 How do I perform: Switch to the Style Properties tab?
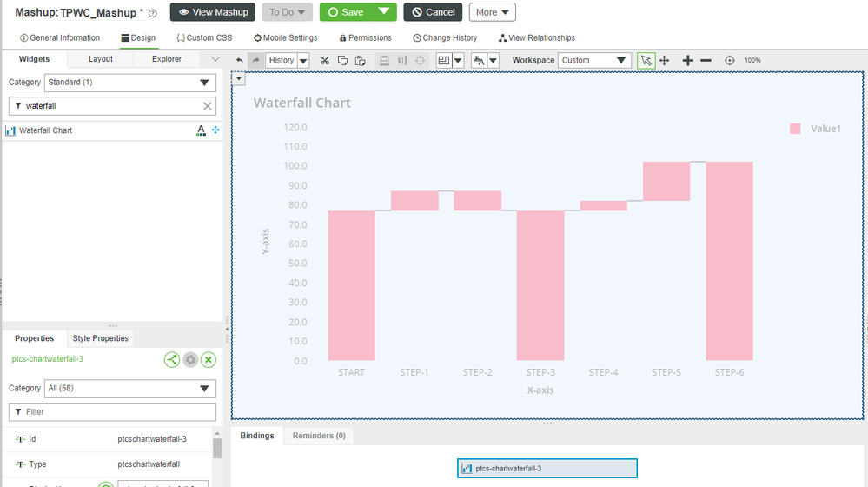[100, 338]
